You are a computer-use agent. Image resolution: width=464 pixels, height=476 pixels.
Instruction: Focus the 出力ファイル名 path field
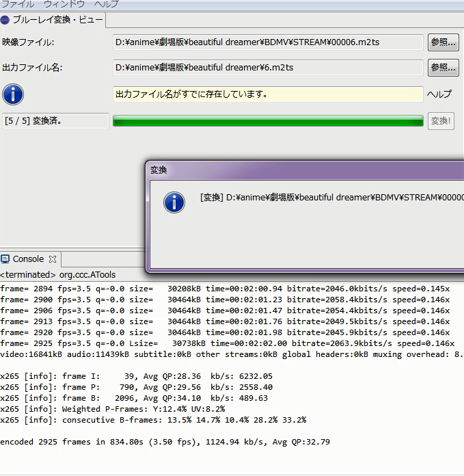pos(268,68)
